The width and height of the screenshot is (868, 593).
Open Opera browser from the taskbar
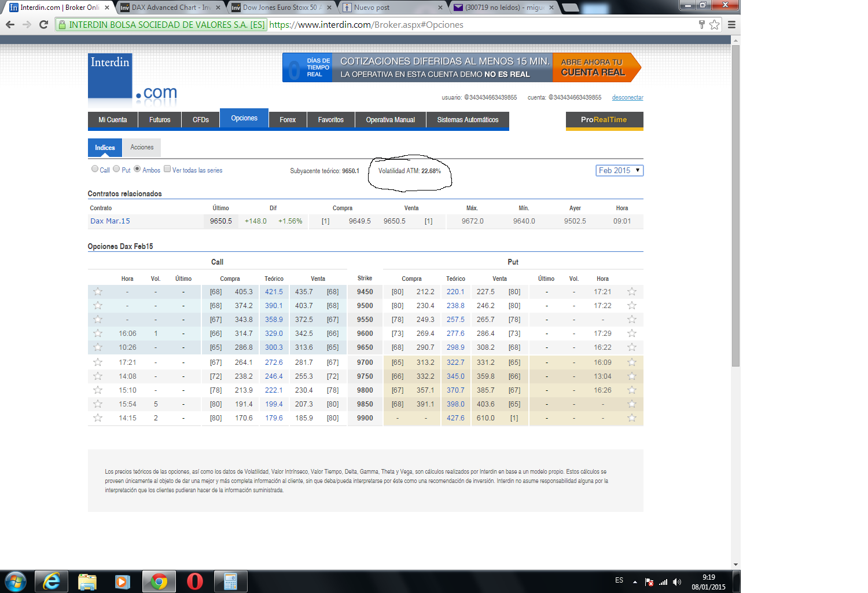click(x=195, y=581)
